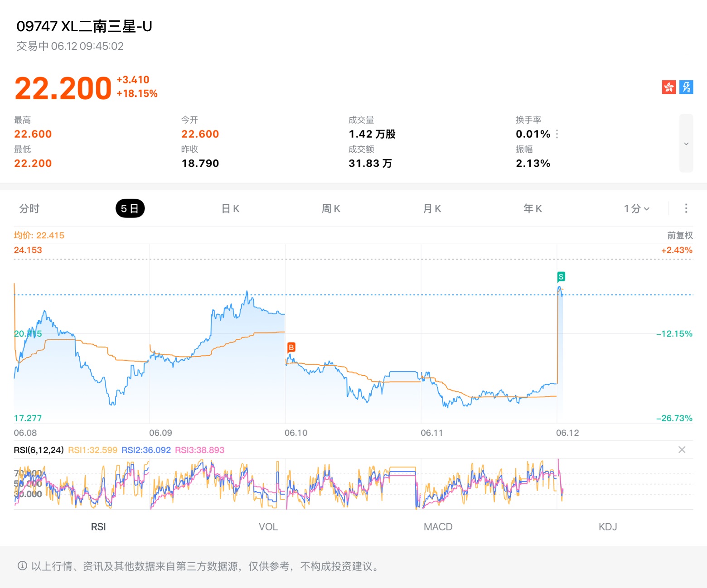
Task: Open the three-dot chart options menu
Action: 686,208
